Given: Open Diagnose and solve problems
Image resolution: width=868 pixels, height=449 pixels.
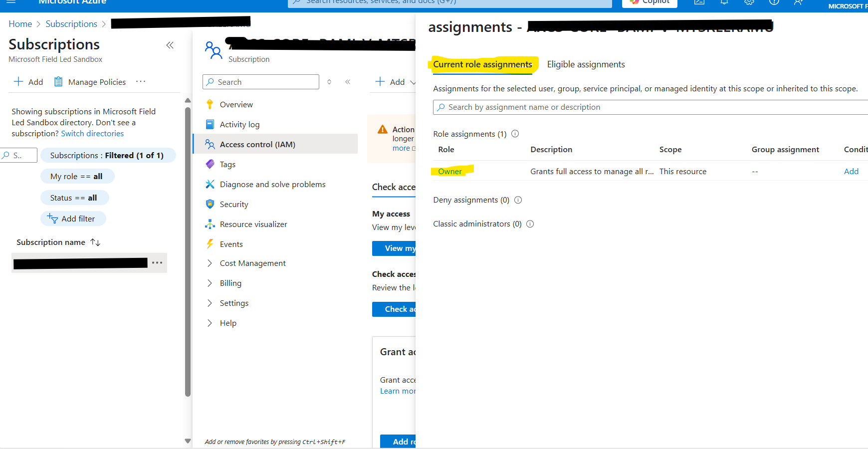Looking at the screenshot, I should click(272, 184).
